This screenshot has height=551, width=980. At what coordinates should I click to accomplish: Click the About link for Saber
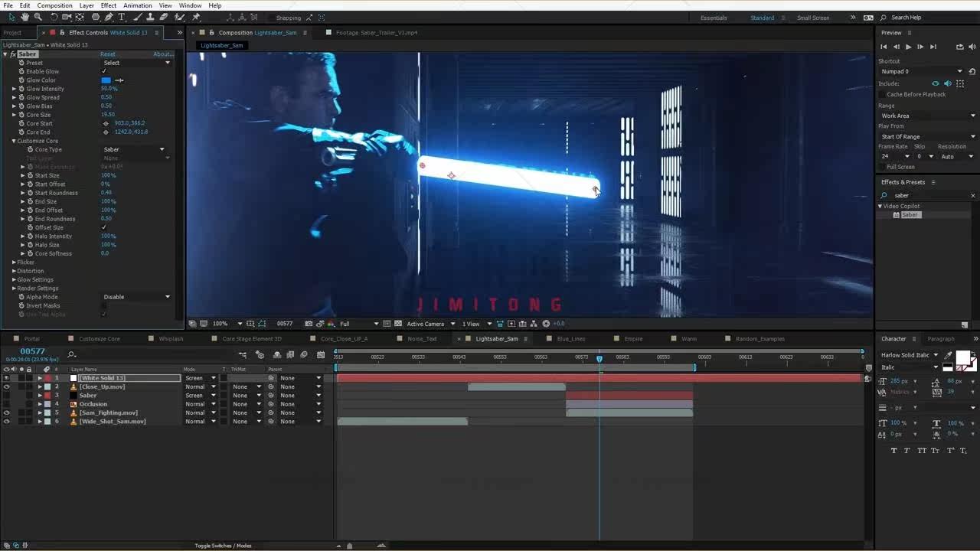pos(163,54)
